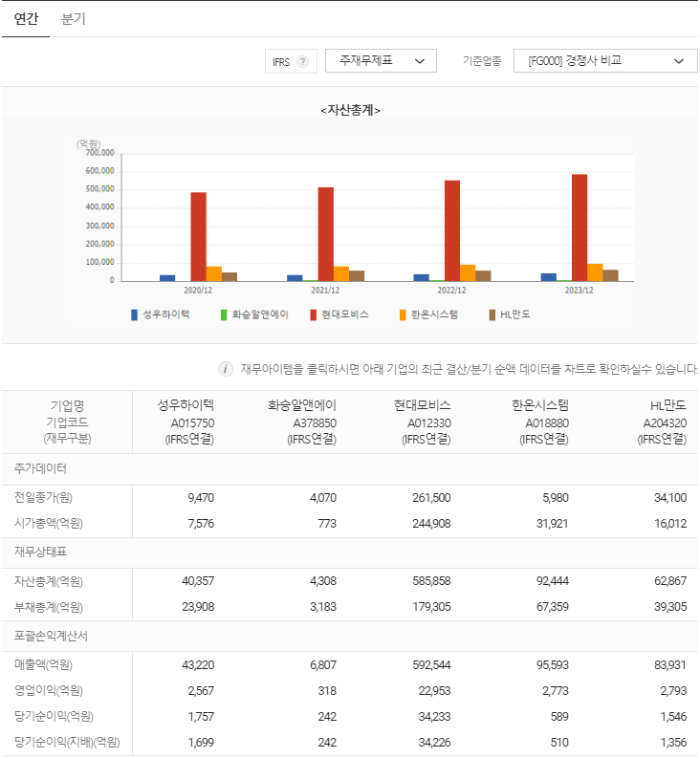This screenshot has height=758, width=700.
Task: Click company code A204320
Action: tap(666, 423)
